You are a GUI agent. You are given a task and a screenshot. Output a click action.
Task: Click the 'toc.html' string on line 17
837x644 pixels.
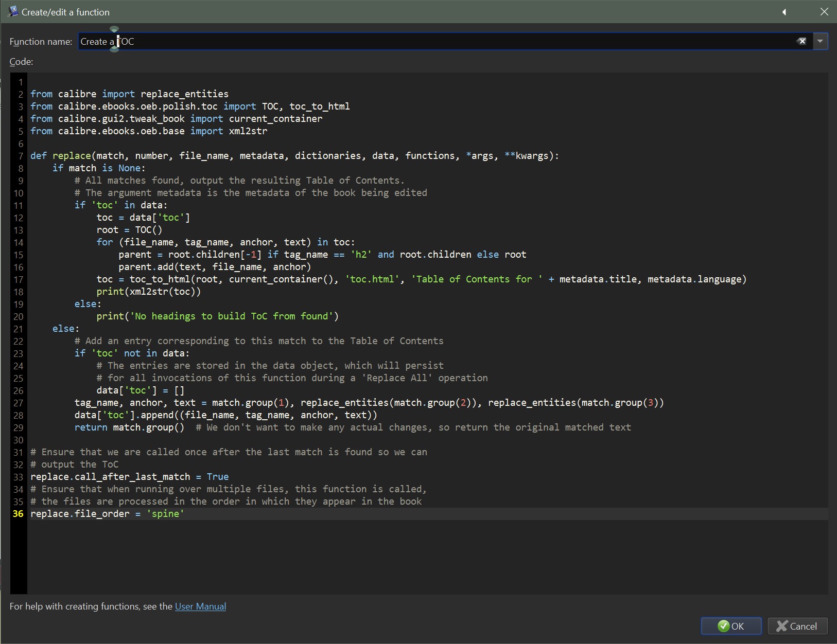click(372, 279)
